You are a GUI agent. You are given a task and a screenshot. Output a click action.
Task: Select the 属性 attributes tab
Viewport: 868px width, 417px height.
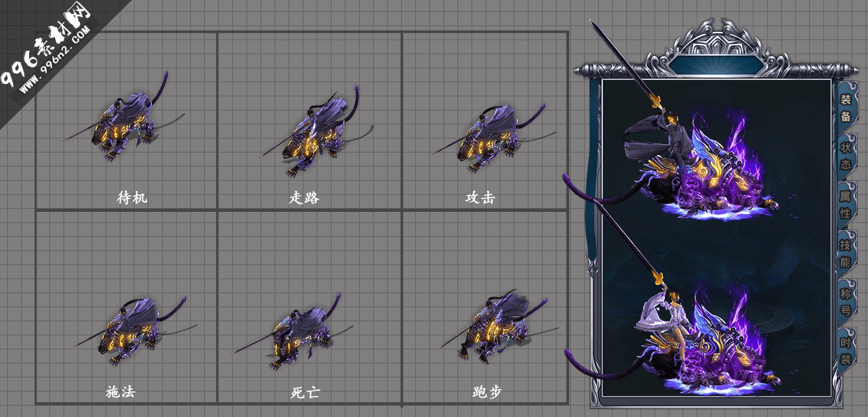tap(846, 204)
